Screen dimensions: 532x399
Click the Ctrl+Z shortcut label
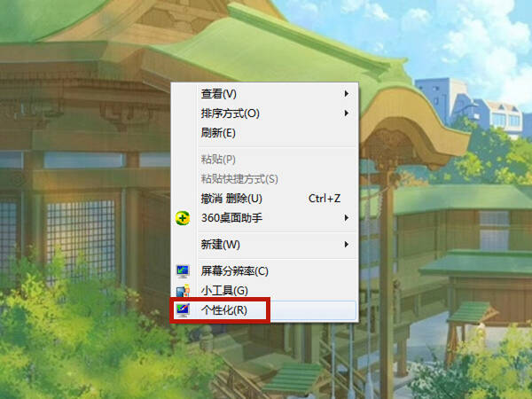pos(325,199)
